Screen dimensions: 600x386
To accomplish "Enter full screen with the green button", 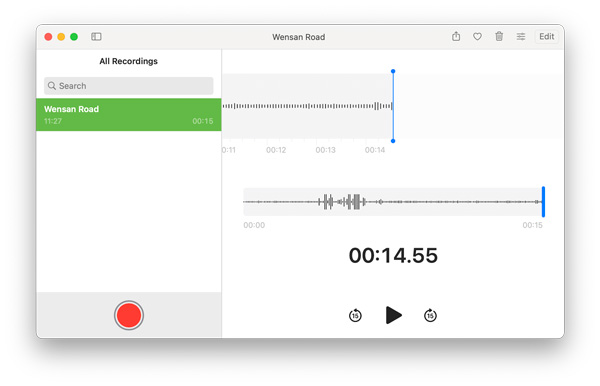I will (x=74, y=37).
